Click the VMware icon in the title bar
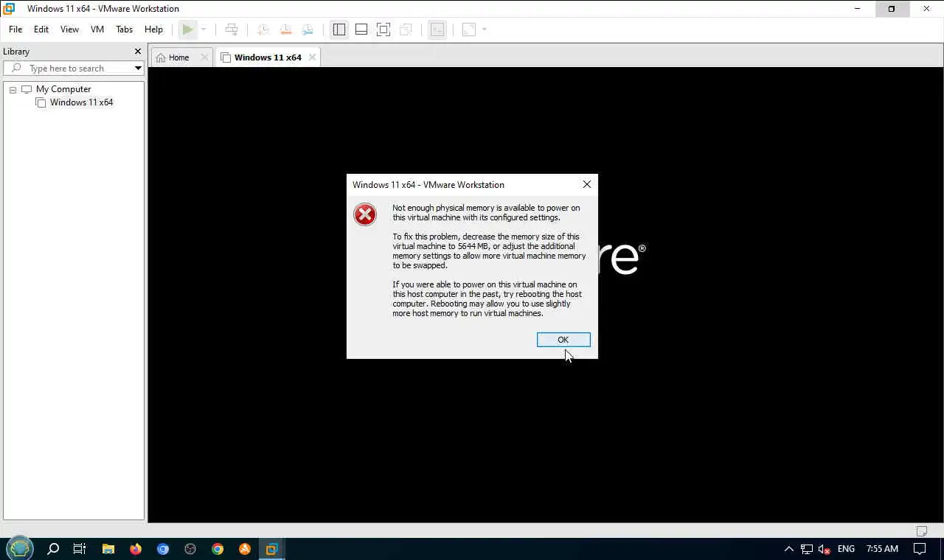The height and width of the screenshot is (560, 944). [10, 9]
